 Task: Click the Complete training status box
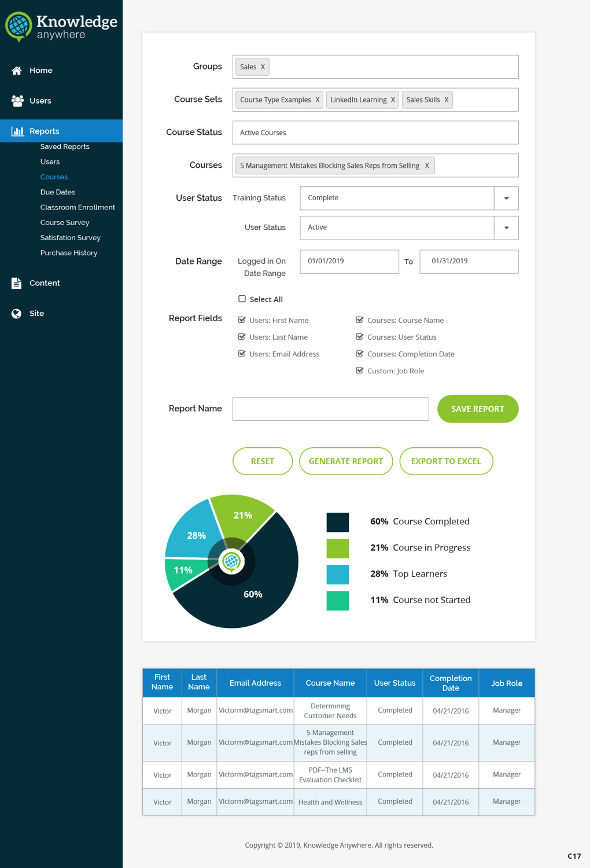(397, 198)
